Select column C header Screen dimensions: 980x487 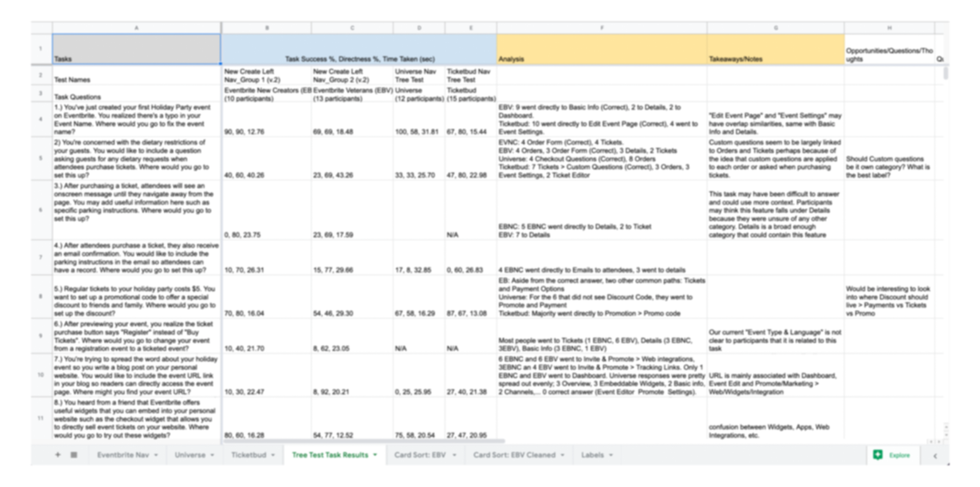click(352, 28)
